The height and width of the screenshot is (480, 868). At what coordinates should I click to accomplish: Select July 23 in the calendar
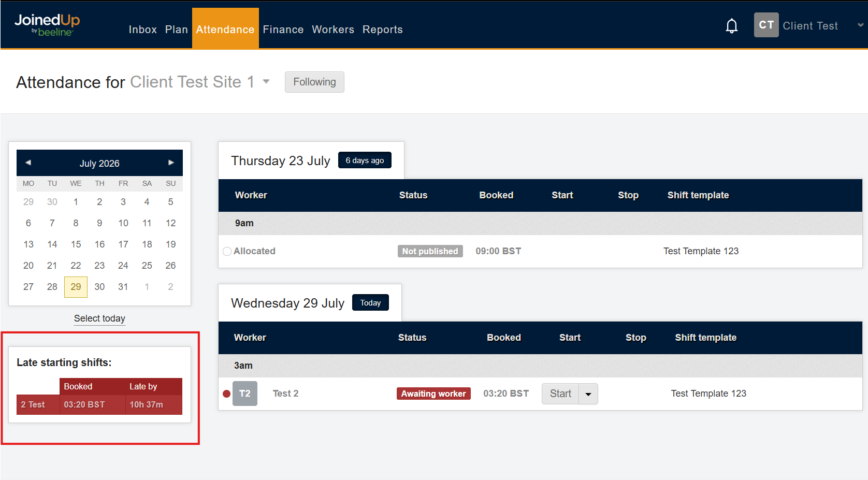pyautogui.click(x=99, y=266)
